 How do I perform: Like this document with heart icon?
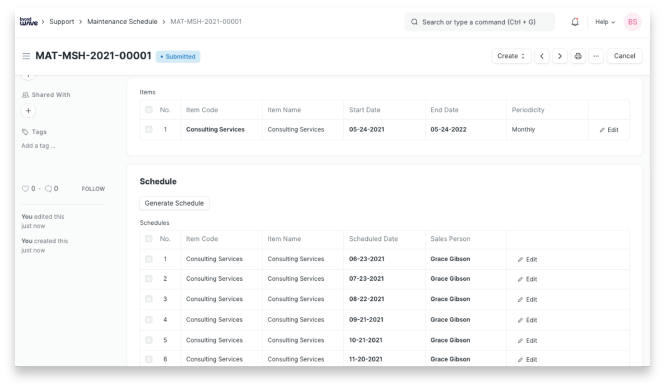pyautogui.click(x=25, y=189)
